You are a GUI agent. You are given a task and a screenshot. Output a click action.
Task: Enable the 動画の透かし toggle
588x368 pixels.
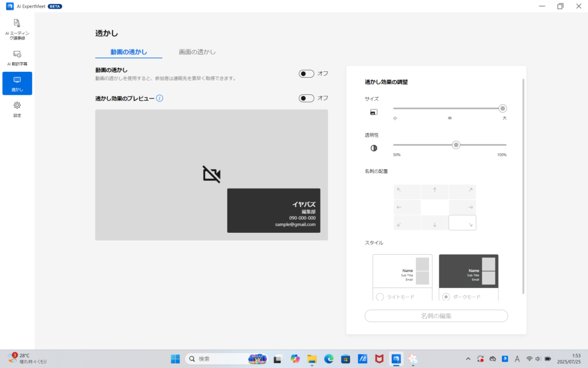305,74
